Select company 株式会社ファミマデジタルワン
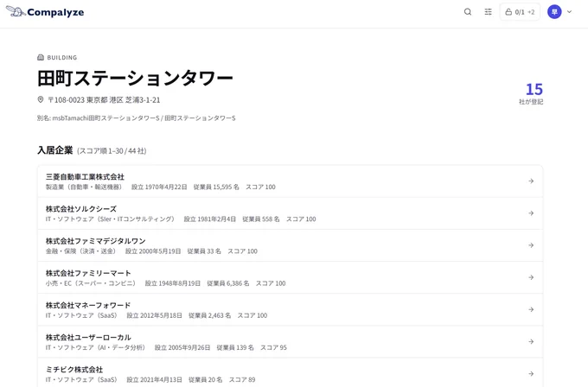 click(x=96, y=241)
